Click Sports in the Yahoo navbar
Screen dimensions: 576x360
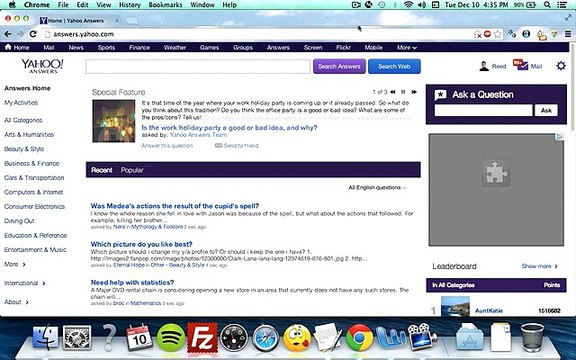[x=106, y=47]
